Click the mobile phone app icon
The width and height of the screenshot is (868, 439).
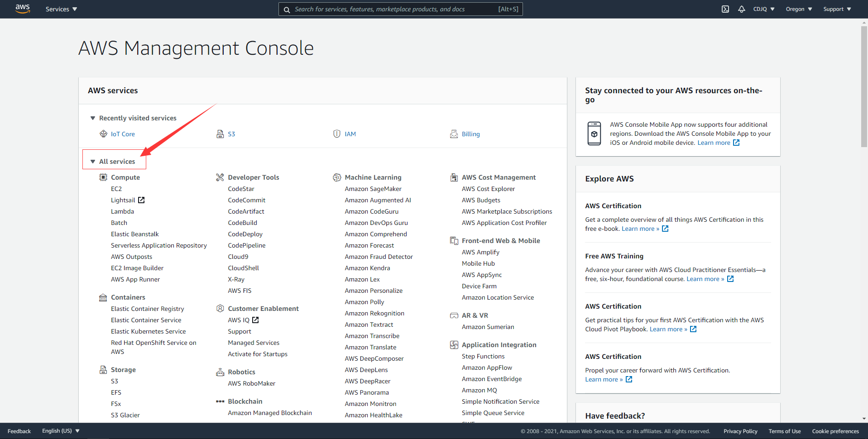coord(594,134)
